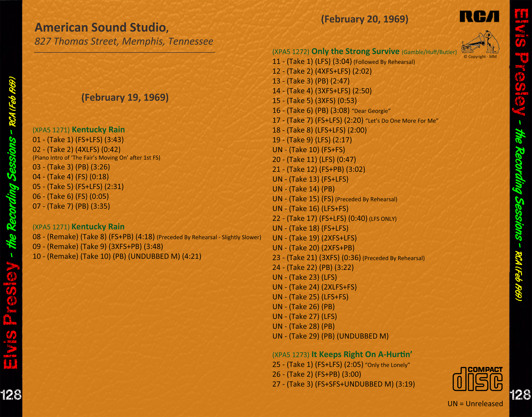Click the row 'UN - (Take 27) (LFS)'
This screenshot has height=417, width=532.
pyautogui.click(x=305, y=316)
